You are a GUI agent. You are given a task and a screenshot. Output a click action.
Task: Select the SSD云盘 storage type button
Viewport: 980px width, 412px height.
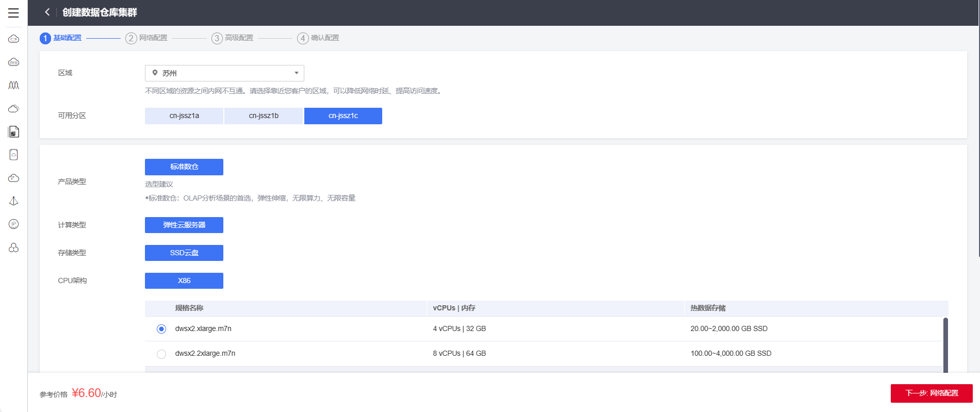coord(184,253)
